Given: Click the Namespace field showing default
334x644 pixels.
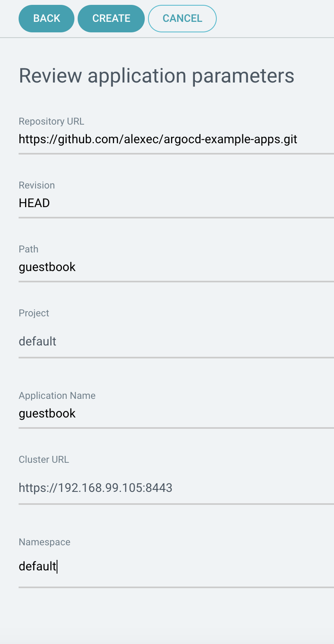Looking at the screenshot, I should pos(162,566).
